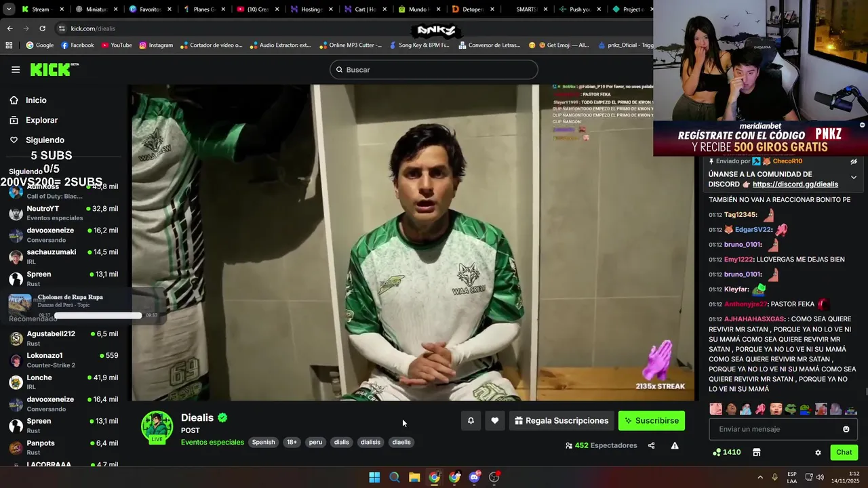Open the Kick hamburger menu
Image resolution: width=868 pixels, height=488 pixels.
16,69
